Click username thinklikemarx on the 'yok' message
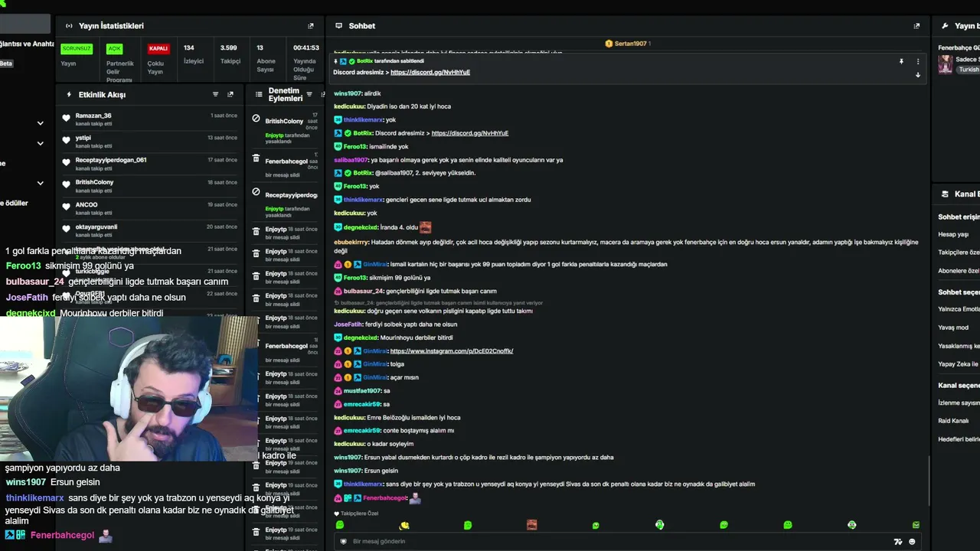This screenshot has width=980, height=551. coord(363,120)
